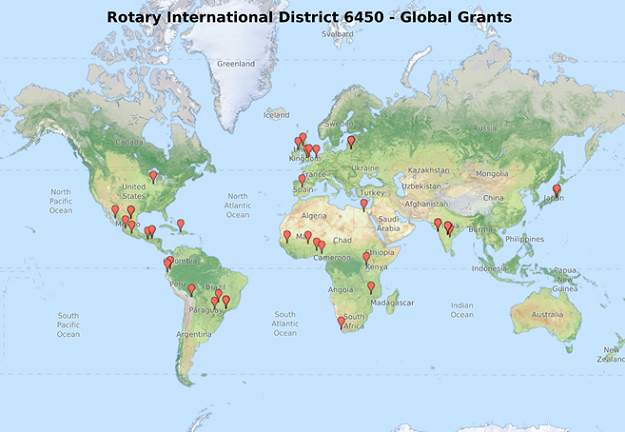Click the Angola label
This screenshot has width=625, height=432.
click(x=340, y=290)
